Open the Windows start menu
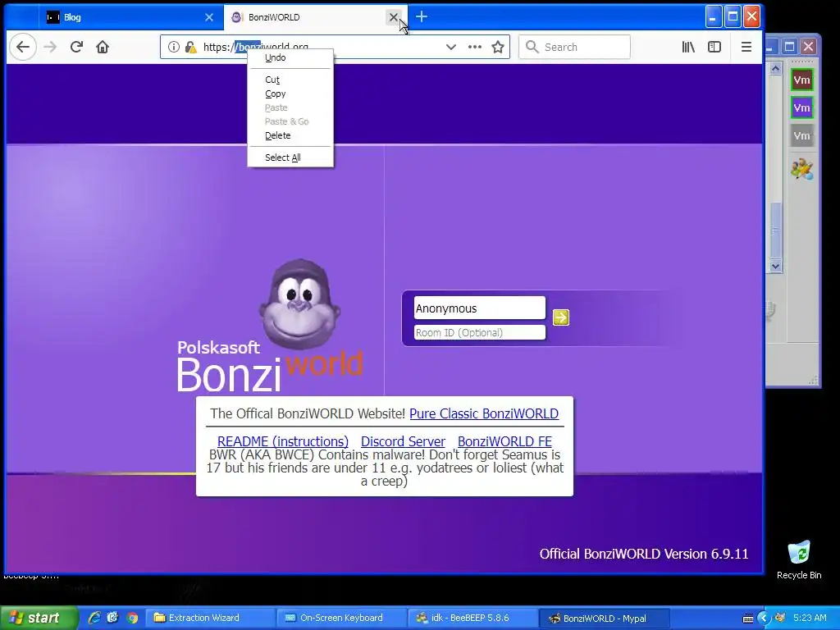The image size is (840, 630). coord(38,619)
